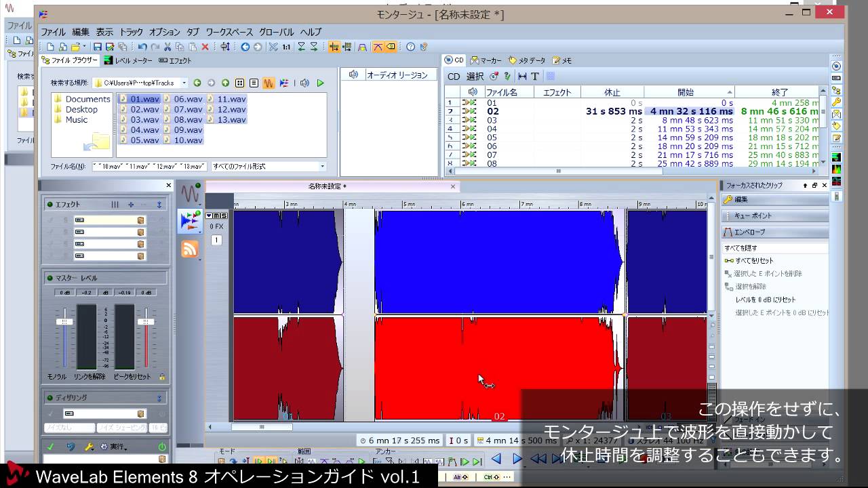868x488 pixels.
Task: Click the 選択 menu button in CD toolbar
Action: point(475,76)
